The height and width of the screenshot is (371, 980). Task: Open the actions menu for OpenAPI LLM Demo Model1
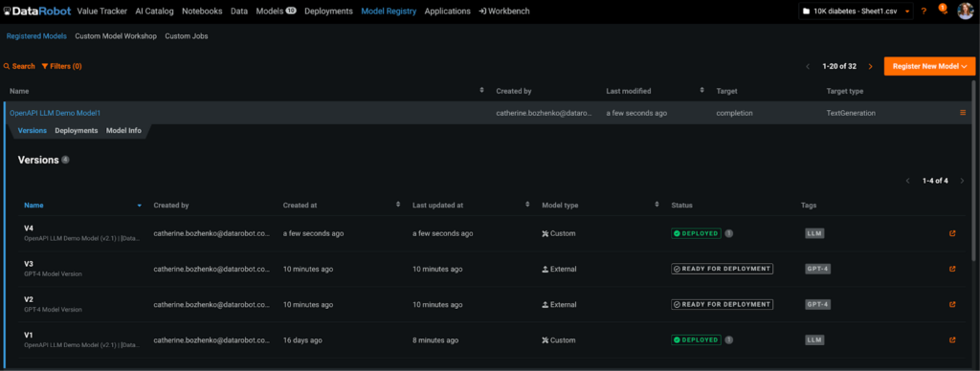(x=963, y=113)
